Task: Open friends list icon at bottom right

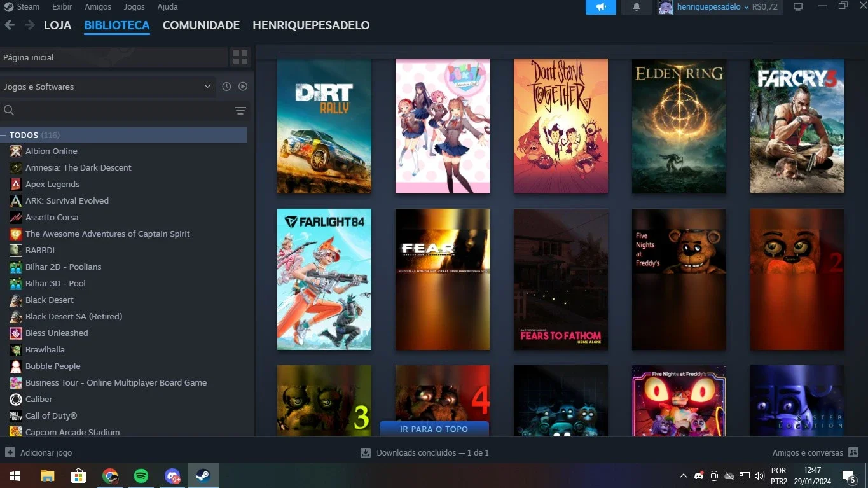Action: [854, 452]
